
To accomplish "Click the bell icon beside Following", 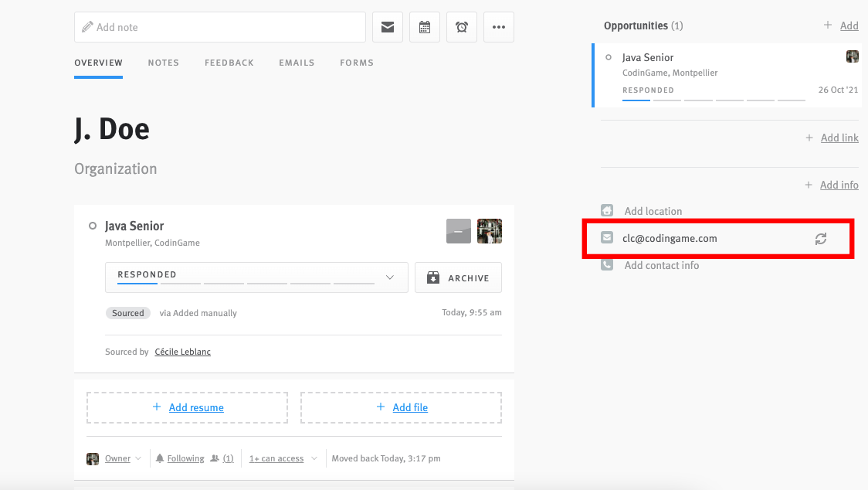I will tap(160, 458).
